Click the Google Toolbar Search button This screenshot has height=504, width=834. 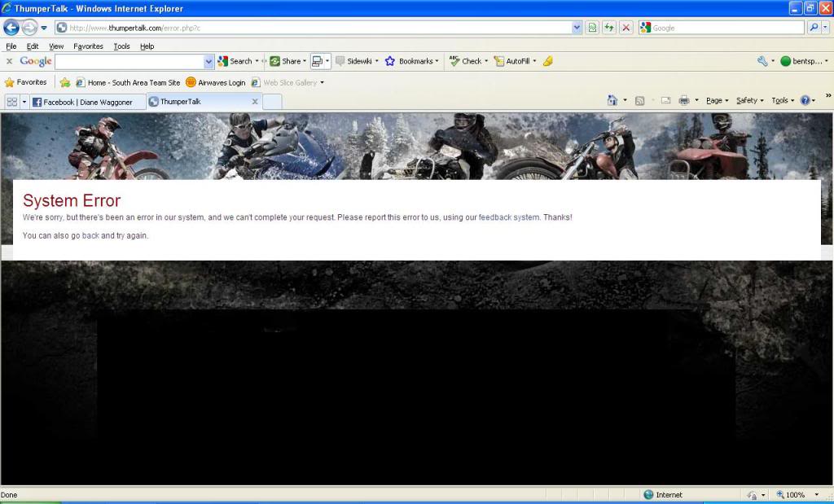tap(235, 61)
